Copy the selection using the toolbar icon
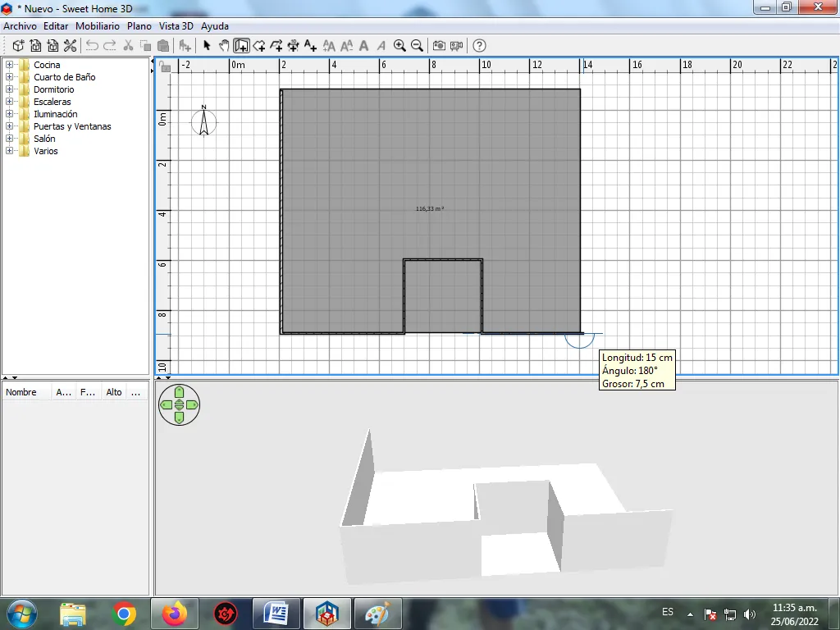 tap(145, 46)
